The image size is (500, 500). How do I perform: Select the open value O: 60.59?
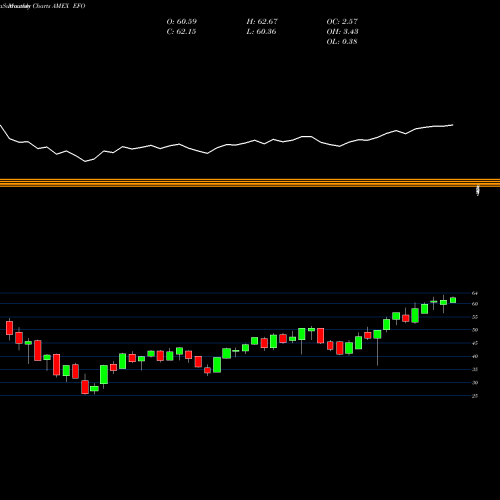pos(182,22)
